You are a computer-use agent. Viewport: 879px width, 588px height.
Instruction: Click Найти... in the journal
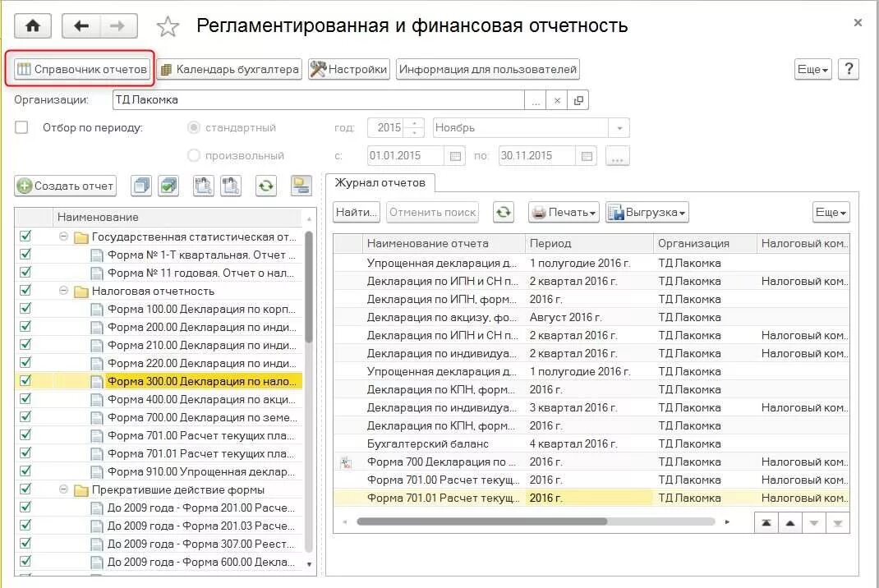(356, 213)
